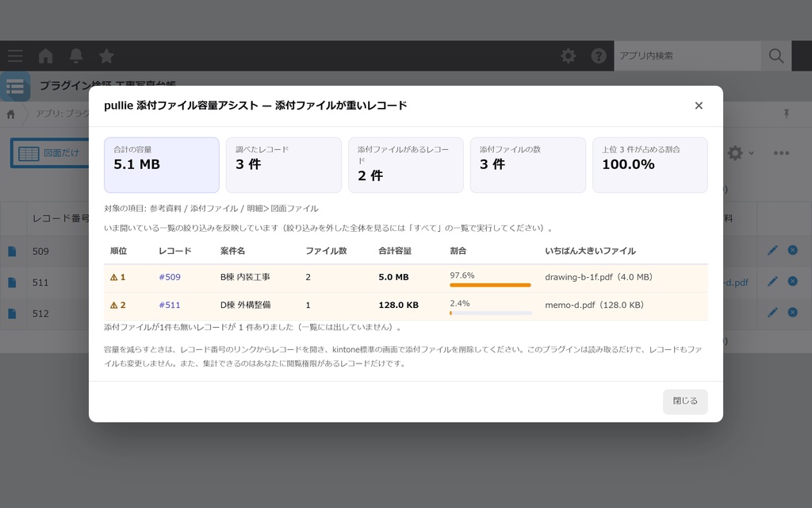This screenshot has height=508, width=812.
Task: Click the 5.0 MB total size cell
Action: [x=393, y=277]
